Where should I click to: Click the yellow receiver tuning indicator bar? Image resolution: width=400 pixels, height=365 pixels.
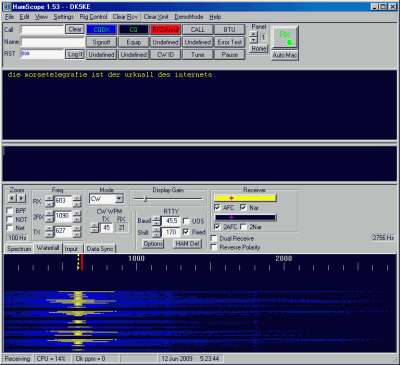pyautogui.click(x=245, y=198)
